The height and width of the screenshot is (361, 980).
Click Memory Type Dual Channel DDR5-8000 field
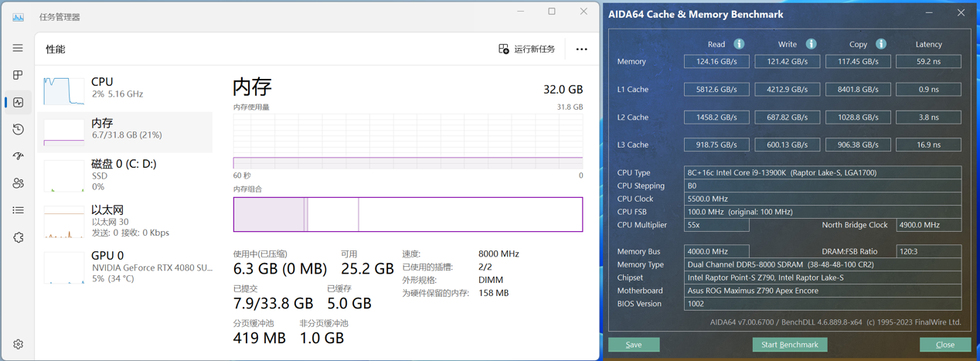[822, 264]
